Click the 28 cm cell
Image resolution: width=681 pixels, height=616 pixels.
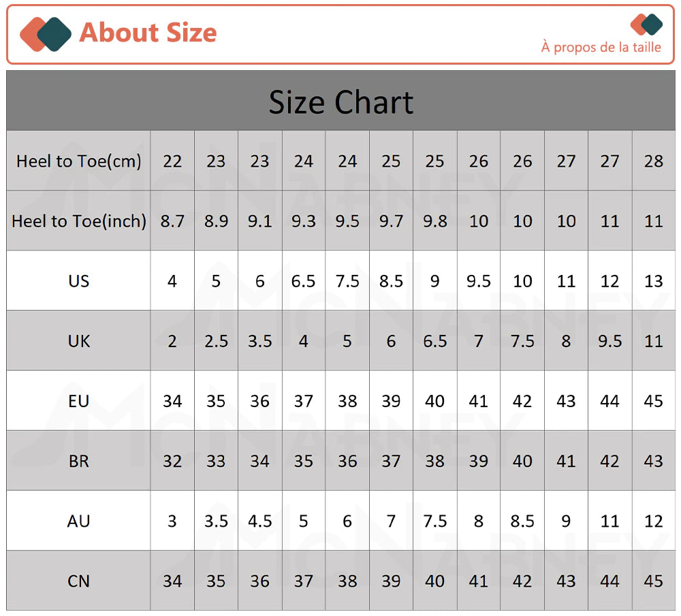click(654, 161)
